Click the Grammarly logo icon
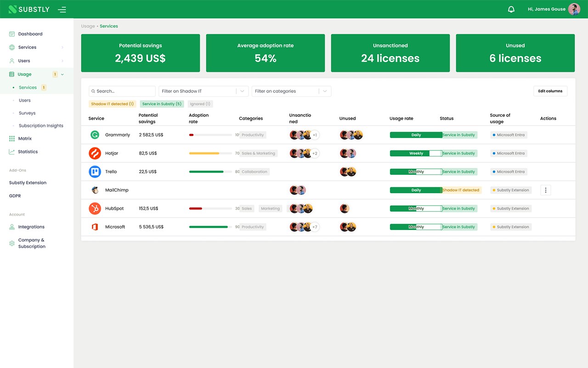Image resolution: width=588 pixels, height=368 pixels. pyautogui.click(x=95, y=135)
